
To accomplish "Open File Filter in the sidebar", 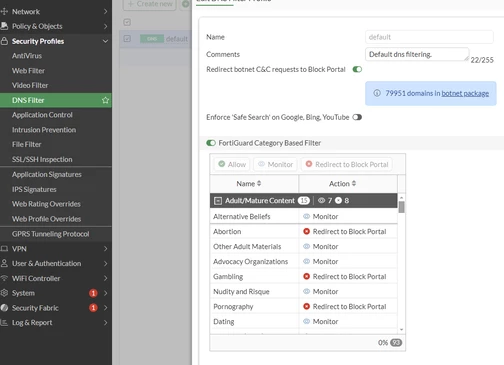I will [27, 144].
